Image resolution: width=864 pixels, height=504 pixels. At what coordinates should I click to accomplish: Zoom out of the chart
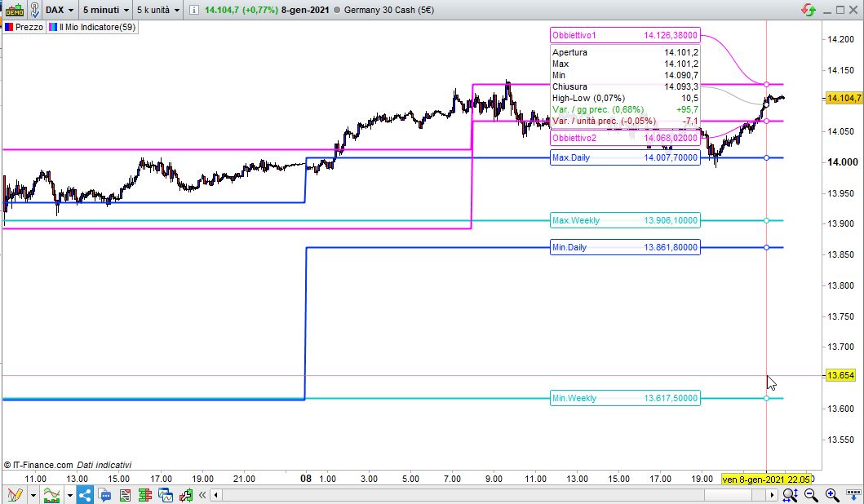click(x=810, y=495)
